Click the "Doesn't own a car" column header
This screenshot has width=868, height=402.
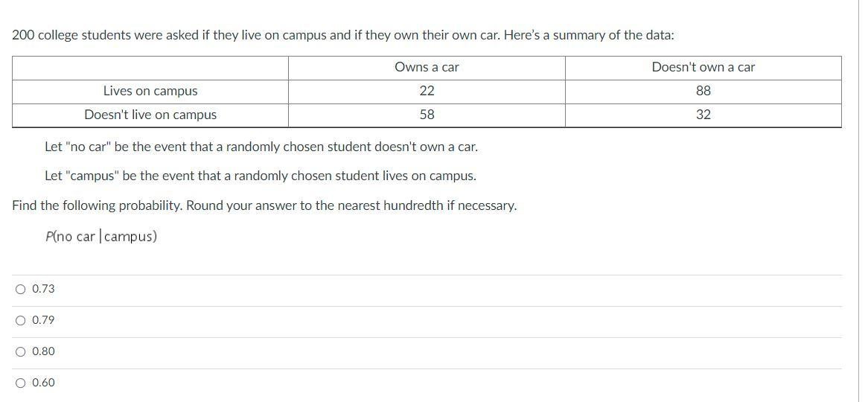point(703,68)
